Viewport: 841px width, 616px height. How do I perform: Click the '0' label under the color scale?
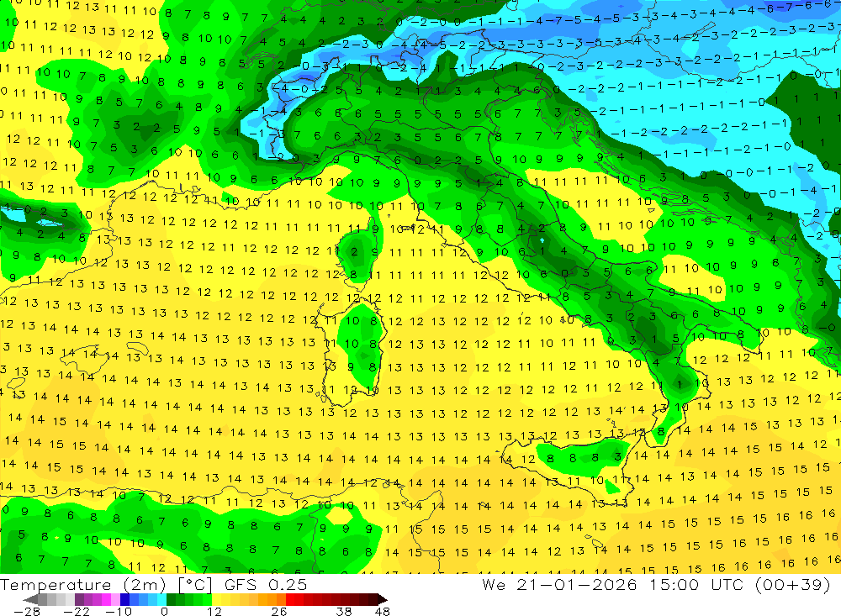164,612
